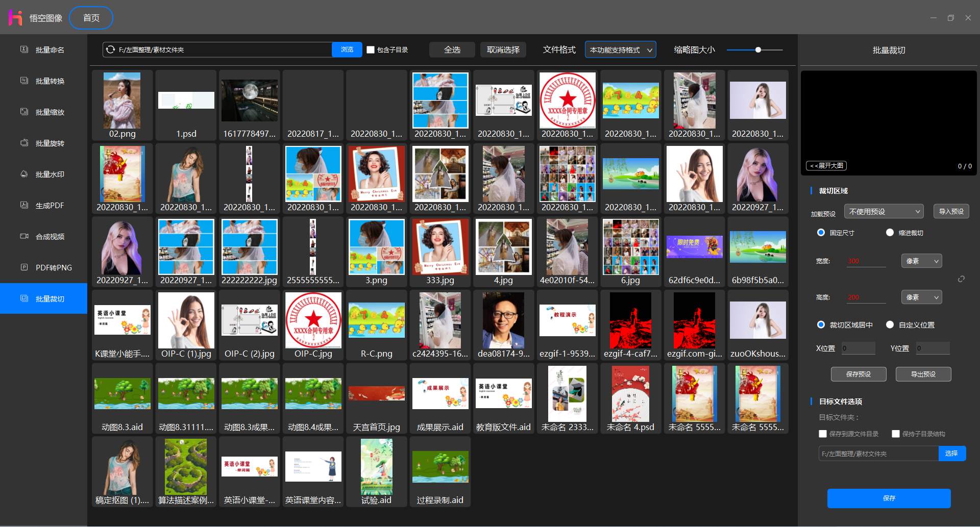This screenshot has height=527, width=980.
Task: Select the 过程录制.aid thumbnail
Action: 440,471
